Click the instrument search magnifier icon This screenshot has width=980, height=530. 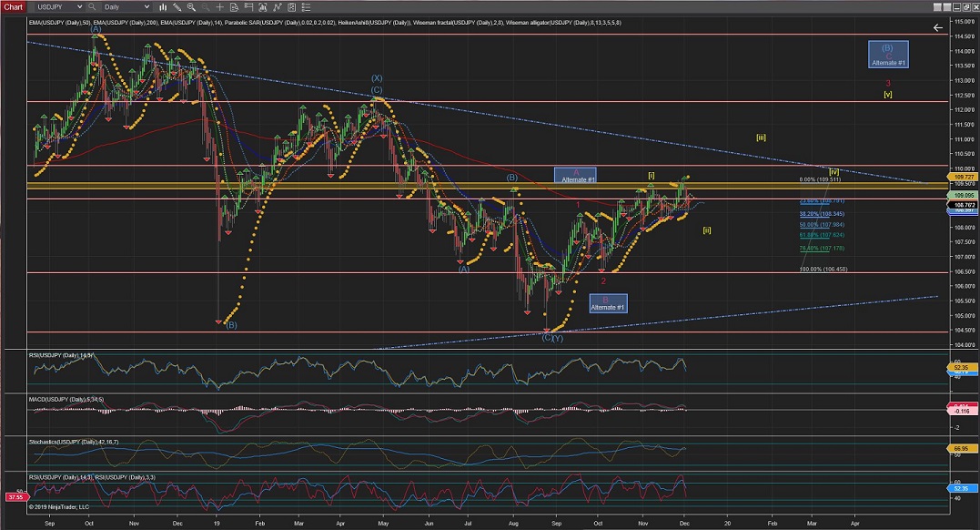coord(92,7)
